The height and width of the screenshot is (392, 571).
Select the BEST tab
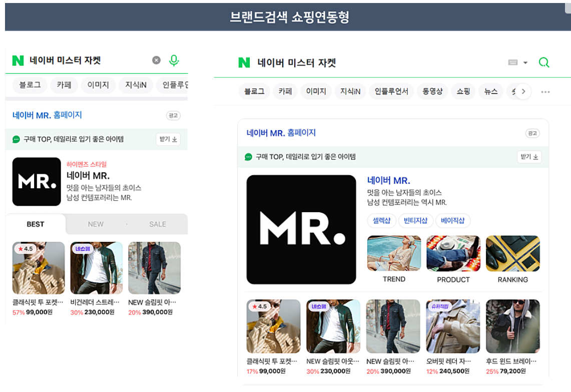coord(36,224)
